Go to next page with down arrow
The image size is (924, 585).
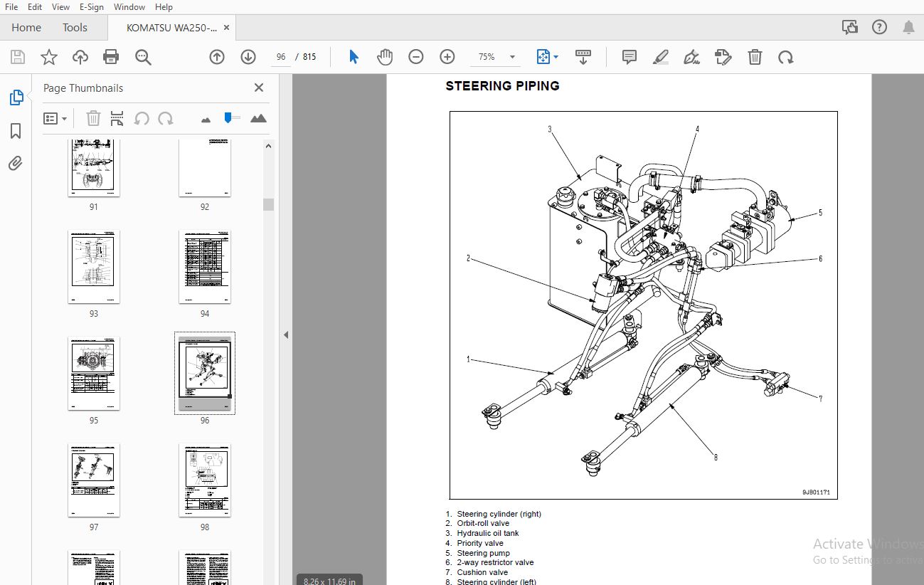pos(248,57)
